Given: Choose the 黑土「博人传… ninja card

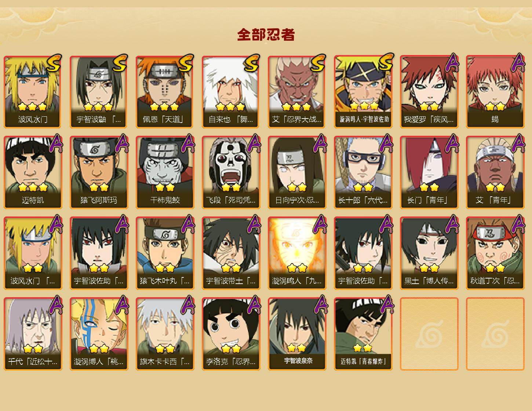Looking at the screenshot, I should 429,253.
